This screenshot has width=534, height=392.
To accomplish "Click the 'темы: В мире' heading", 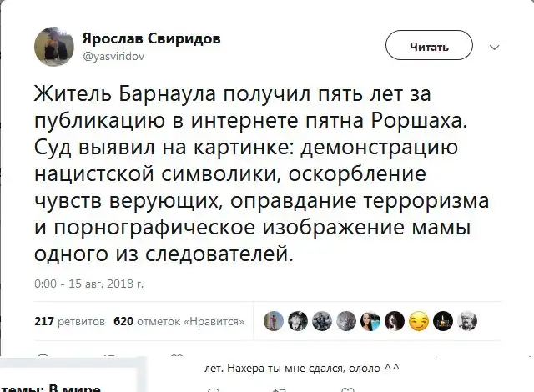I will pyautogui.click(x=50, y=387).
